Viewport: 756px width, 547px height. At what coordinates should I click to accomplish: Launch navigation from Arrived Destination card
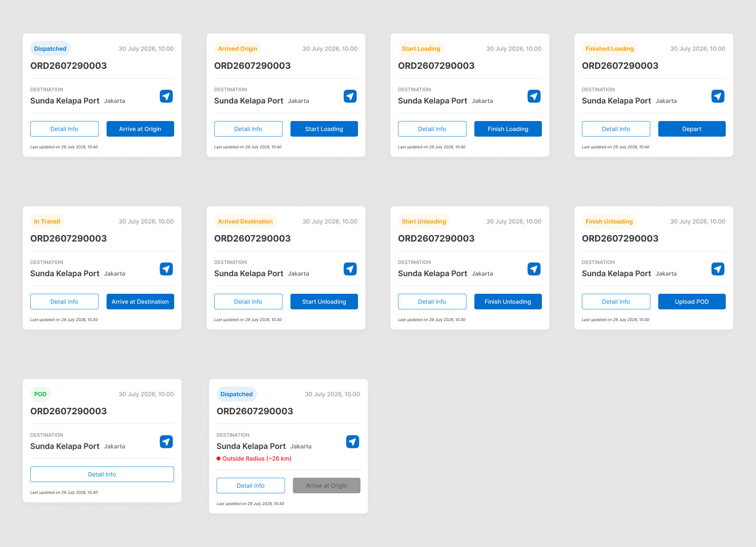[350, 269]
